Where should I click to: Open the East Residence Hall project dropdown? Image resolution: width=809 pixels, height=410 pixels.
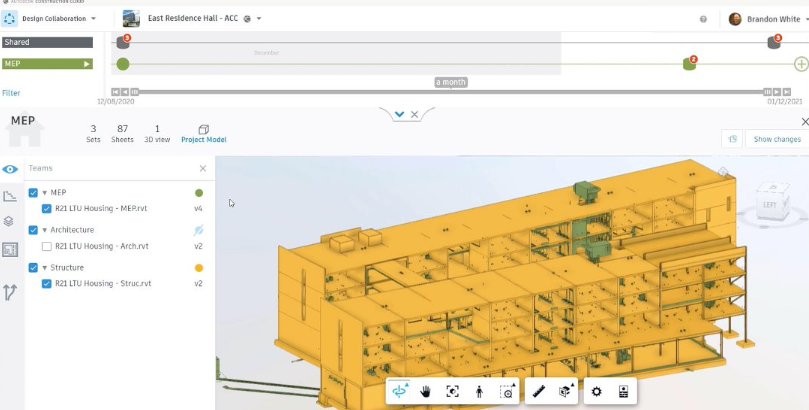(x=259, y=19)
